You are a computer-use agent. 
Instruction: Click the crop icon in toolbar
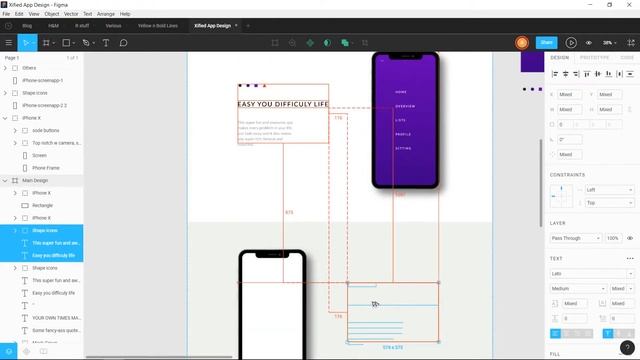(x=365, y=43)
